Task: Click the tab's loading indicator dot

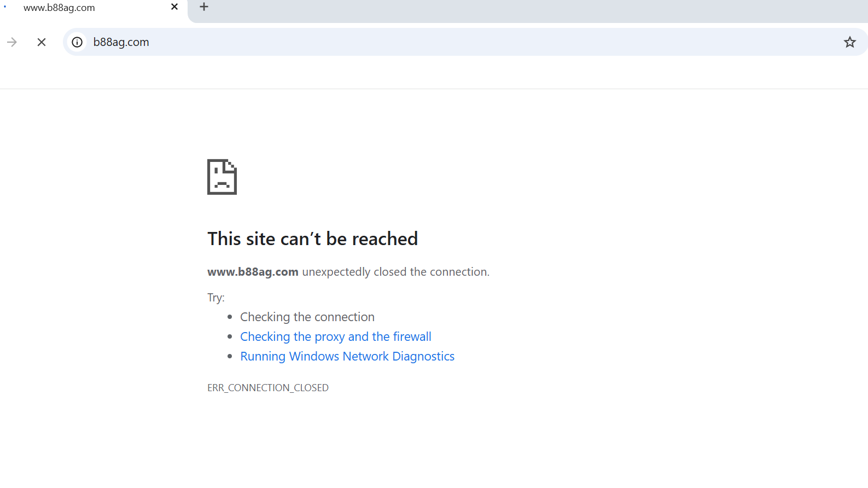Action: pyautogui.click(x=5, y=7)
